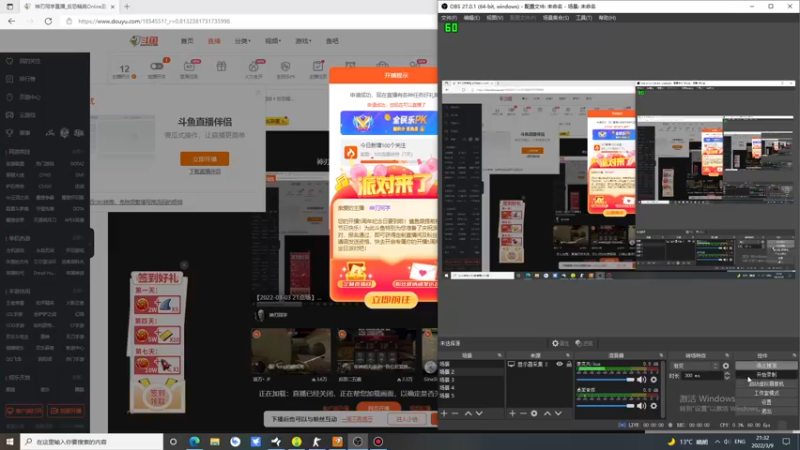Mute the mic audio channel speaker
The image size is (800, 450).
click(x=641, y=380)
